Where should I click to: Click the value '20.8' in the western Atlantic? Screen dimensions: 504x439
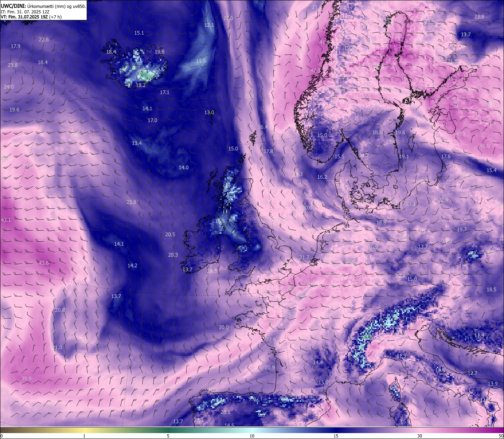tap(60, 310)
